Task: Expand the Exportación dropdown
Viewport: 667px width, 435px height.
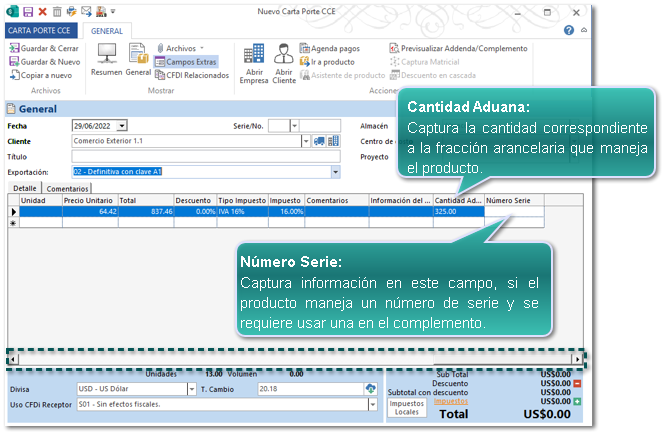Action: (336, 172)
